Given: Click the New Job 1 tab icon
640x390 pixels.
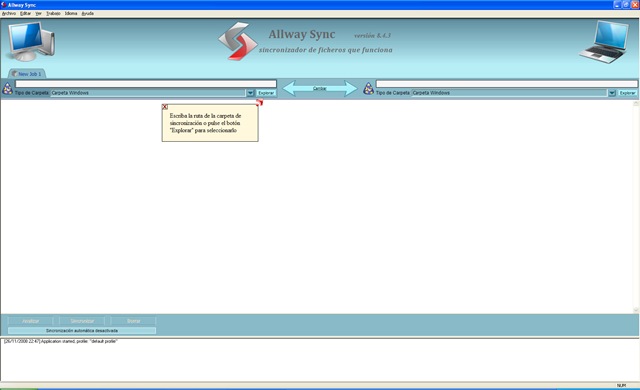Looking at the screenshot, I should pos(14,74).
